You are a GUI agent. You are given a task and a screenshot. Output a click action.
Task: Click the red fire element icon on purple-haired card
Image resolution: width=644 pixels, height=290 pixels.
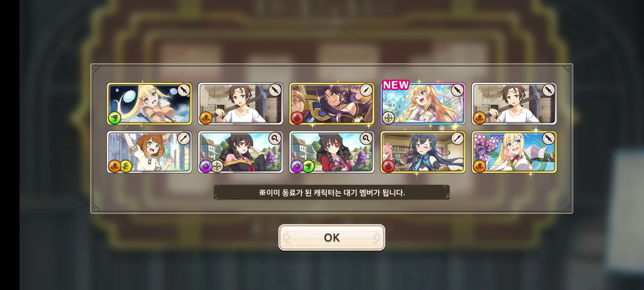point(297,118)
